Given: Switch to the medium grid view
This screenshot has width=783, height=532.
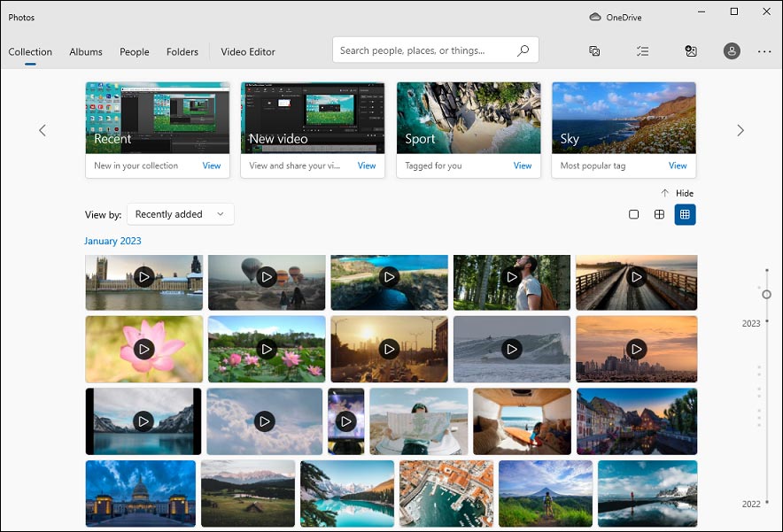Looking at the screenshot, I should [659, 213].
